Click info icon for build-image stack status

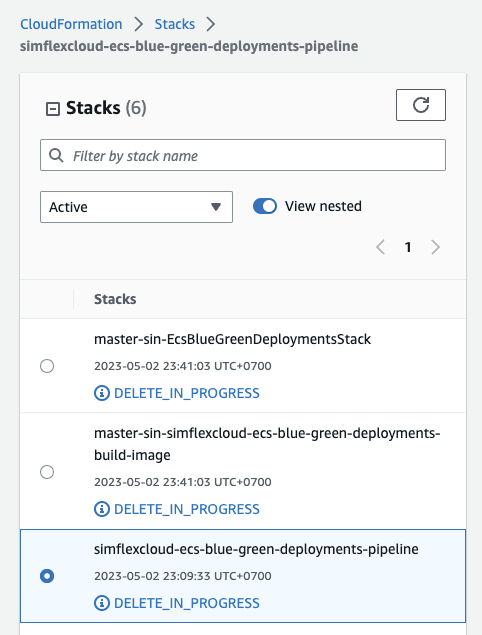tap(102, 509)
